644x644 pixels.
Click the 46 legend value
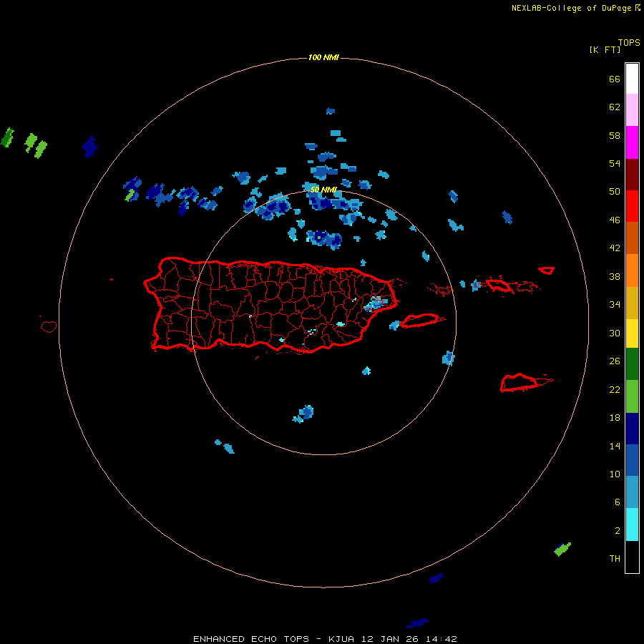[615, 220]
